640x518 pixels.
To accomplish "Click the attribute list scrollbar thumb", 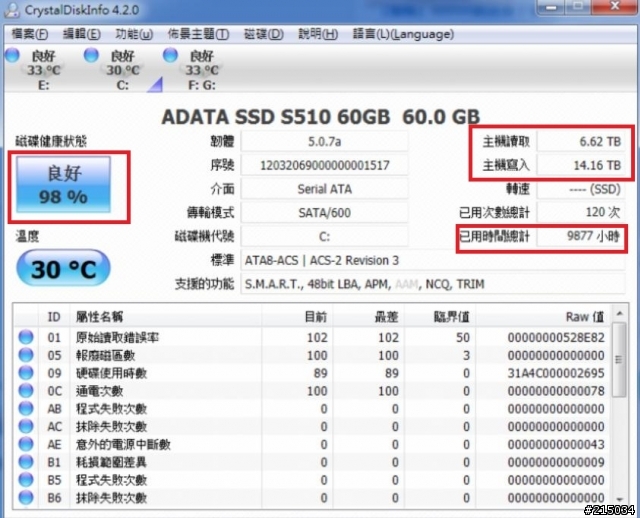I will pyautogui.click(x=619, y=360).
